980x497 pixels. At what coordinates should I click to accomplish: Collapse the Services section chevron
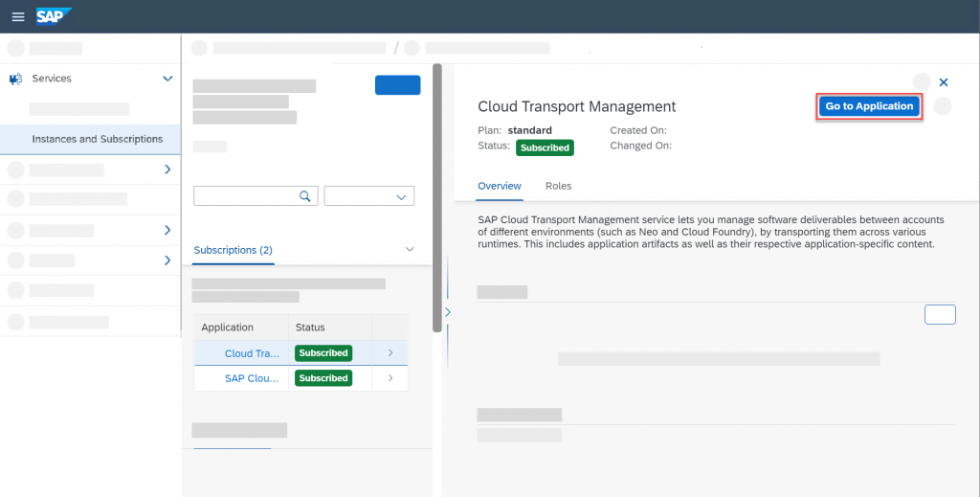167,79
